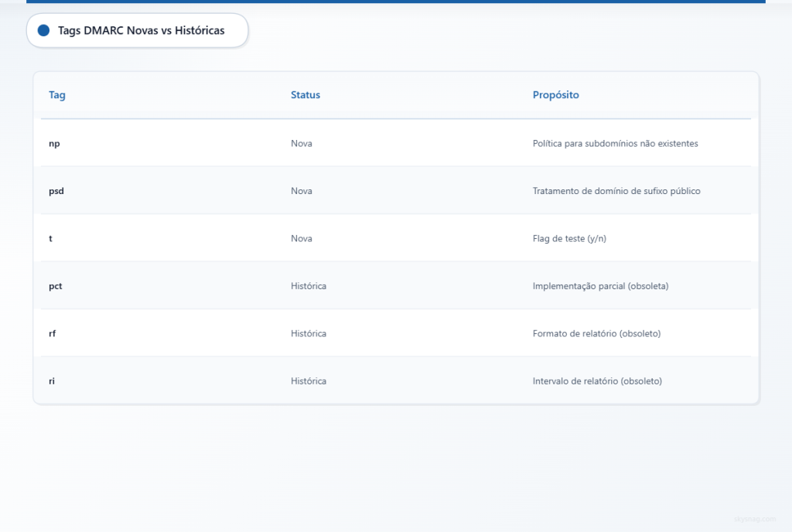
Task: Click the 'Nova' status in the psd row
Action: (x=301, y=191)
